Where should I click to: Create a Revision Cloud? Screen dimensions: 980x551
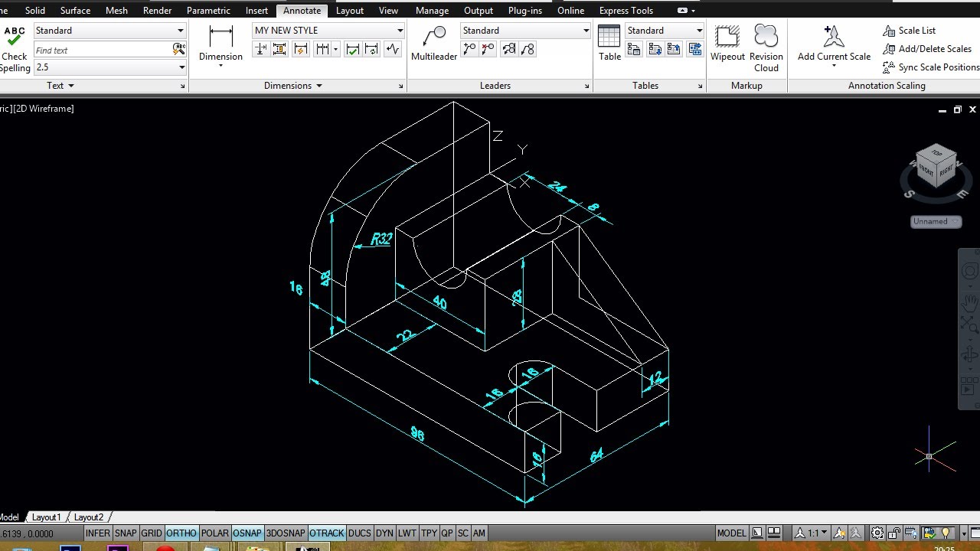766,37
